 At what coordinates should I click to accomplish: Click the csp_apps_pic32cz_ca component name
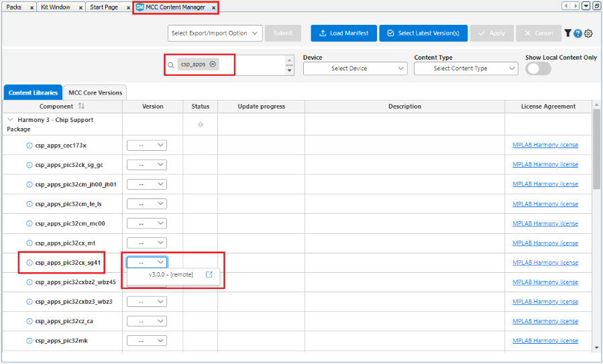(64, 321)
